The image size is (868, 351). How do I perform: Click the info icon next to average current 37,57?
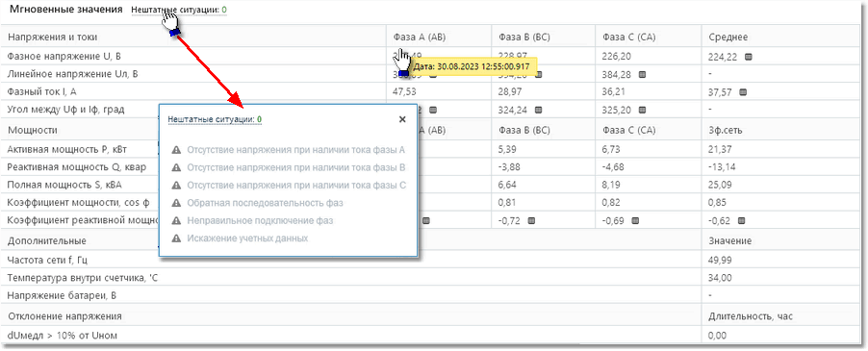click(x=743, y=91)
